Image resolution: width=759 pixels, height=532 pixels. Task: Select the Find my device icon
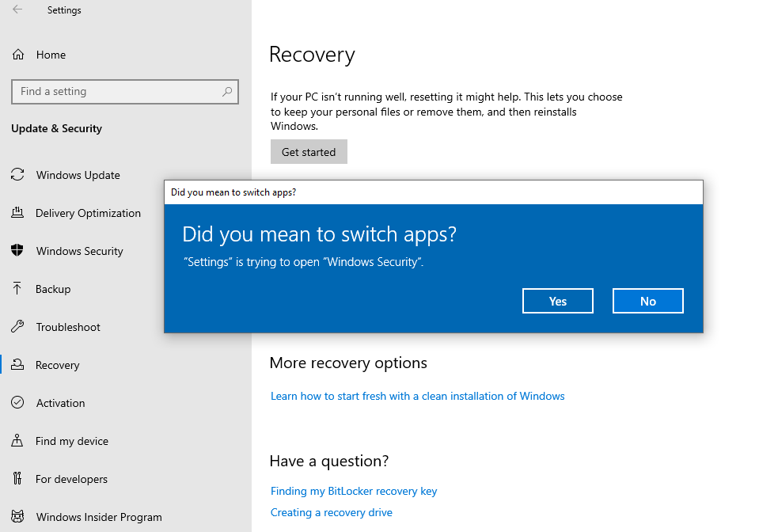[17, 441]
